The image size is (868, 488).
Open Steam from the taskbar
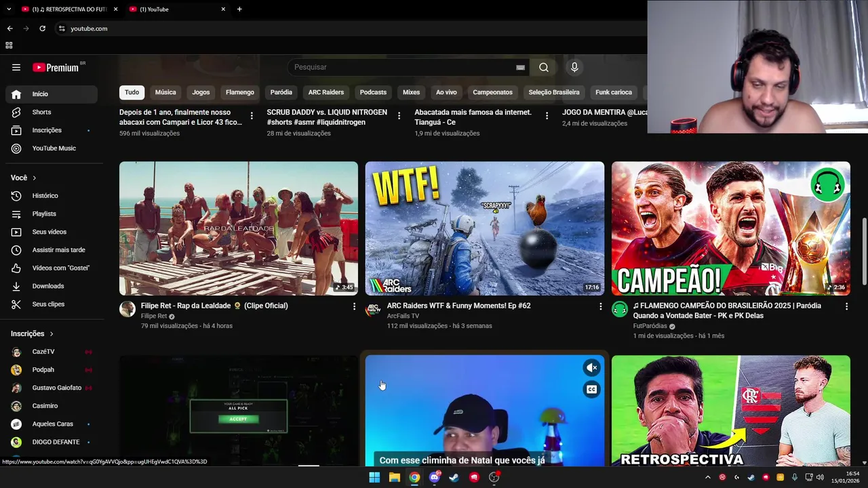pos(454,477)
